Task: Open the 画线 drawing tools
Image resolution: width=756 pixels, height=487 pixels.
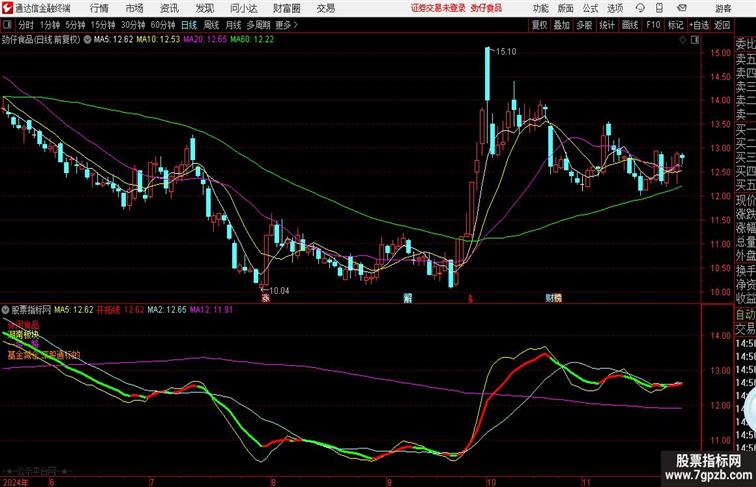Action: 630,25
